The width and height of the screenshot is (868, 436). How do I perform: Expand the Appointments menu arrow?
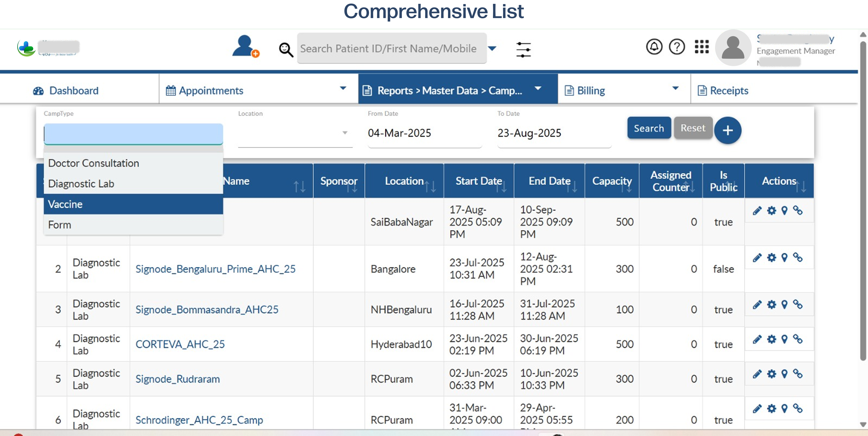pyautogui.click(x=343, y=88)
